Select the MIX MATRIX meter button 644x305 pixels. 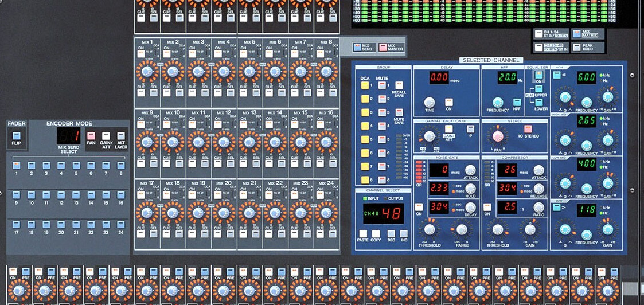coord(577,34)
